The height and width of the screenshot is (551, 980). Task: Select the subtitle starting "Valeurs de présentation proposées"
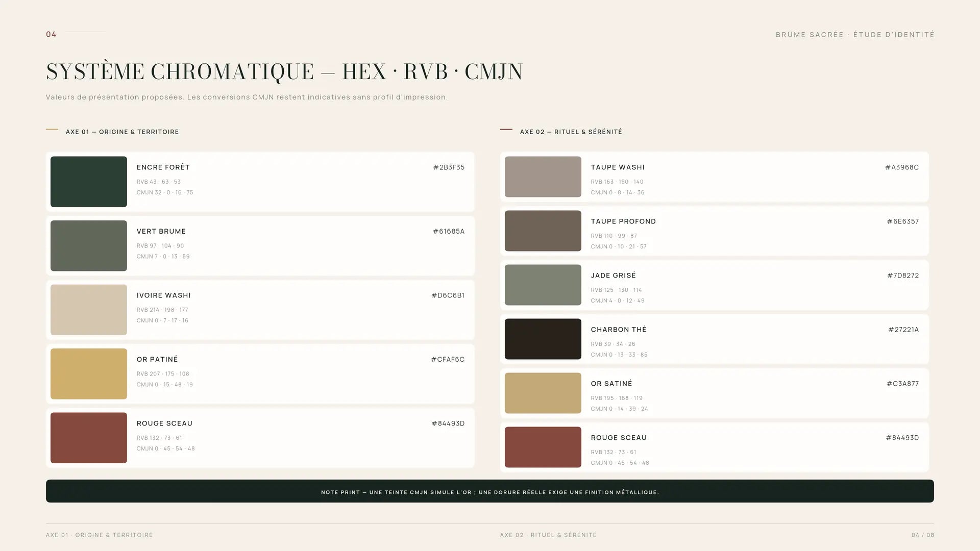247,97
